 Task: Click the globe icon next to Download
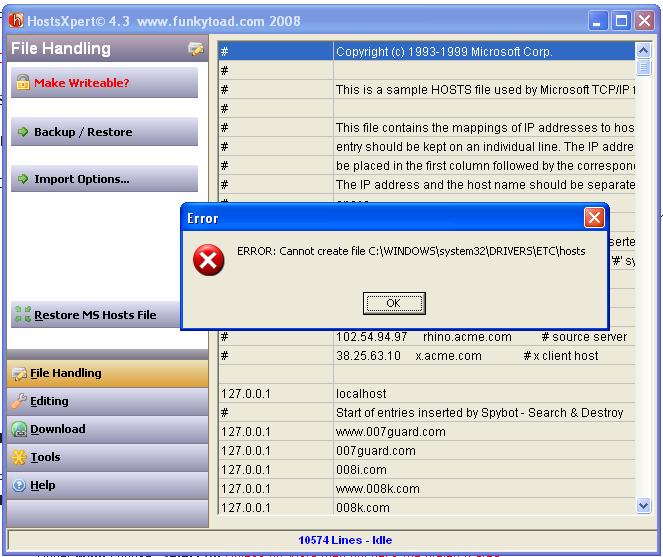(19, 429)
